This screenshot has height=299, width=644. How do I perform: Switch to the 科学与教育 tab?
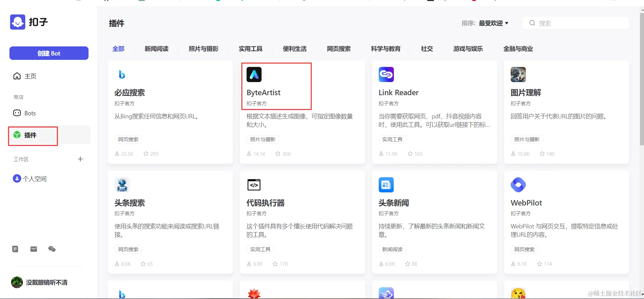point(386,49)
